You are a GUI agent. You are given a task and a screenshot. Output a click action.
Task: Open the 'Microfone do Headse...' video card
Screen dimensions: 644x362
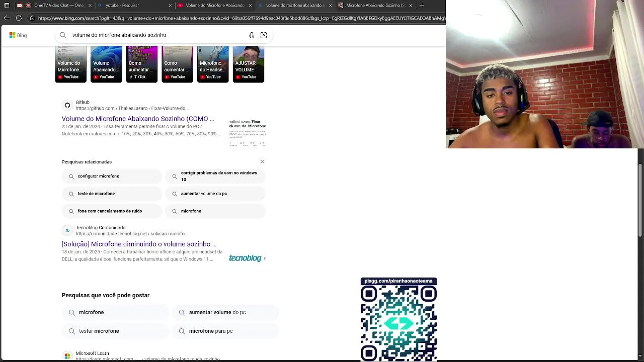(x=213, y=64)
